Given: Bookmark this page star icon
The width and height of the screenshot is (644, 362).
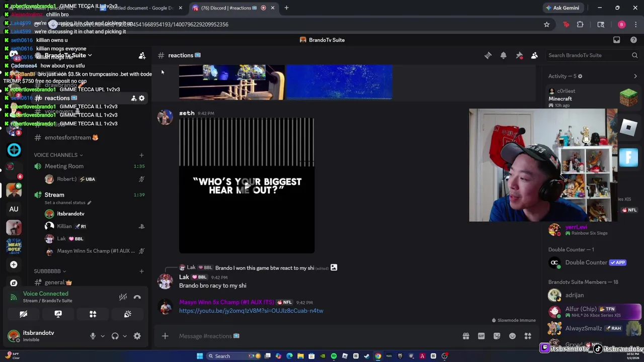Looking at the screenshot, I should point(546,24).
